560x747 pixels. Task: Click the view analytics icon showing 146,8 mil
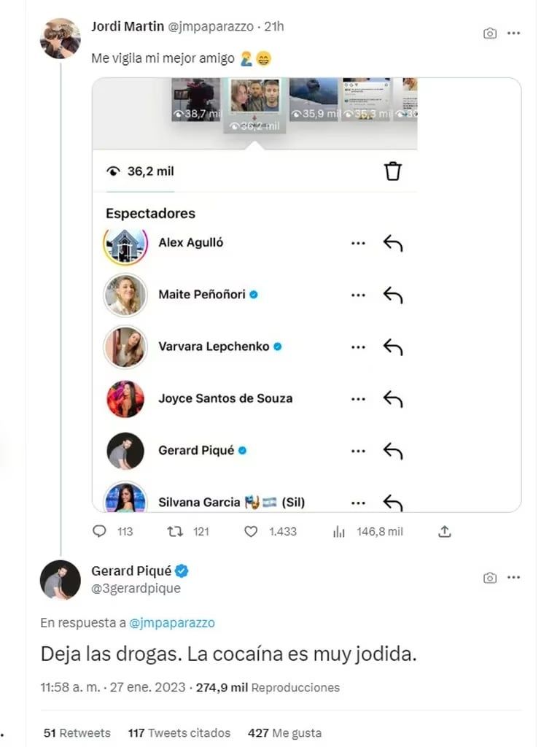click(338, 532)
